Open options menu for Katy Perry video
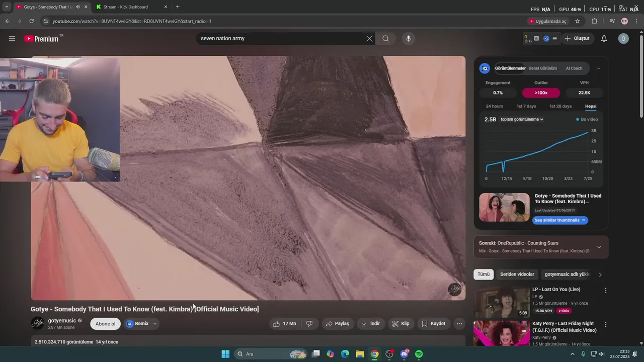The height and width of the screenshot is (362, 644). coord(605,324)
